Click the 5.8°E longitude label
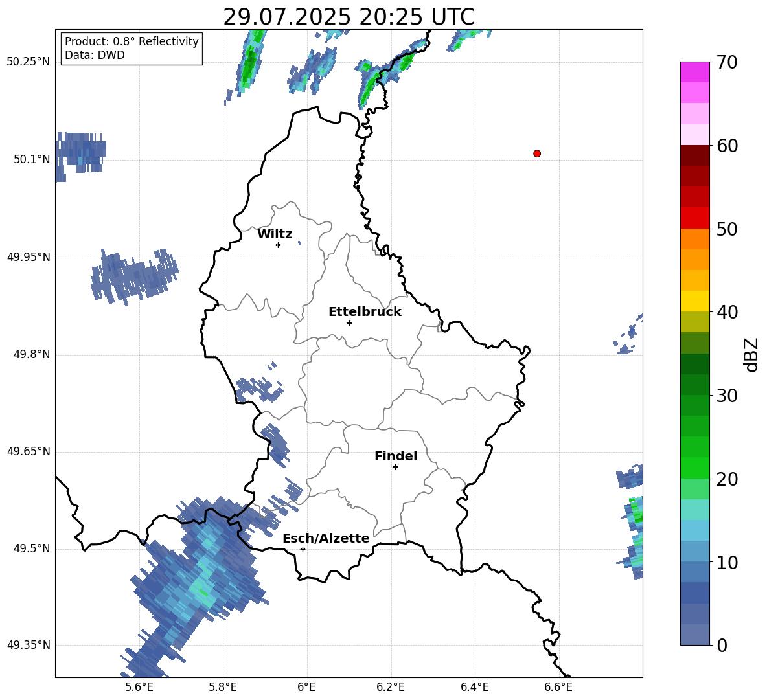Screen dimensions: 767x700 [x=223, y=687]
